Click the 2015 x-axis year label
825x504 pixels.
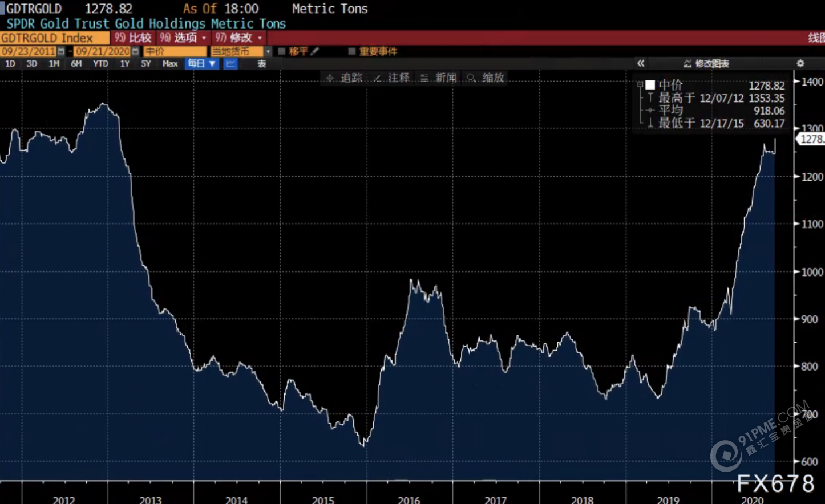pyautogui.click(x=323, y=499)
